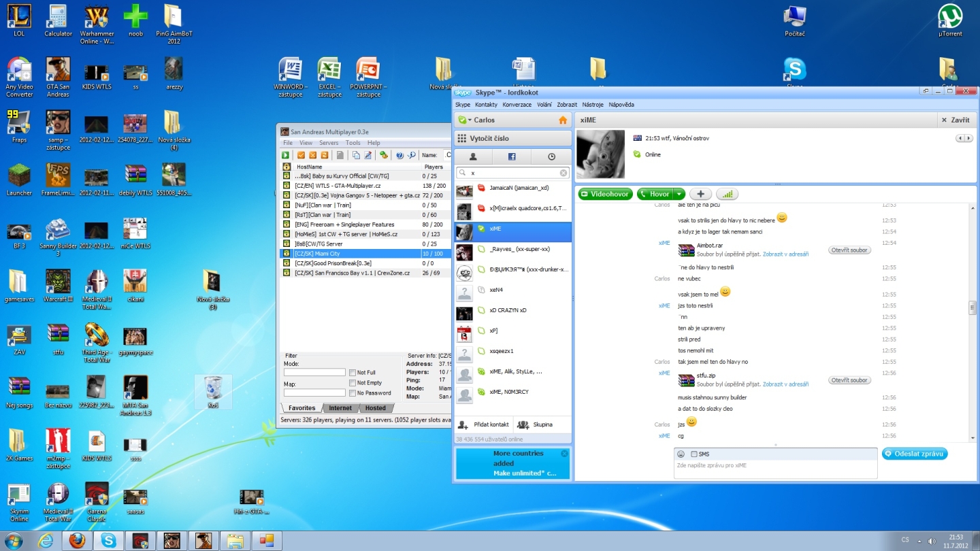This screenshot has width=980, height=551.
Task: Open the Servers menu in San Andreas Multiplayer
Action: [x=329, y=143]
